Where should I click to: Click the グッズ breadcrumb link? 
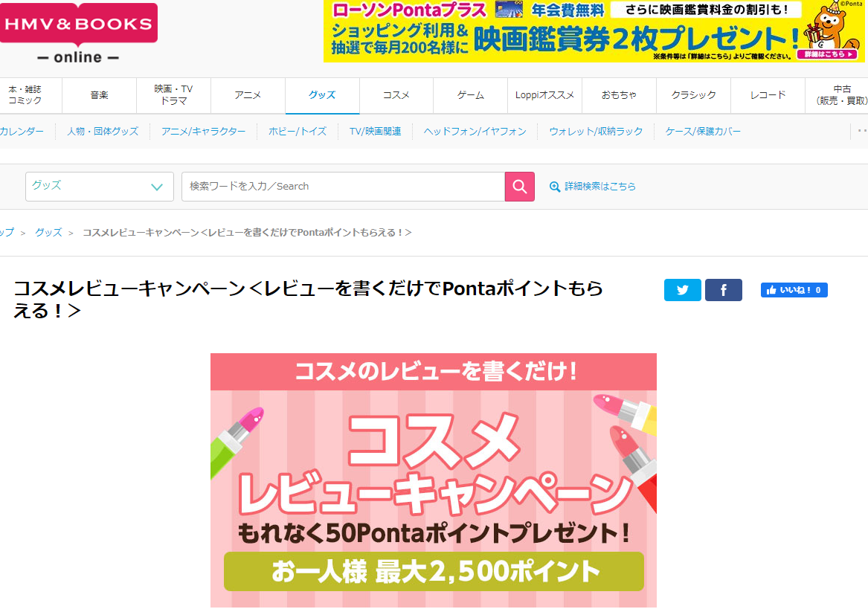click(x=48, y=233)
